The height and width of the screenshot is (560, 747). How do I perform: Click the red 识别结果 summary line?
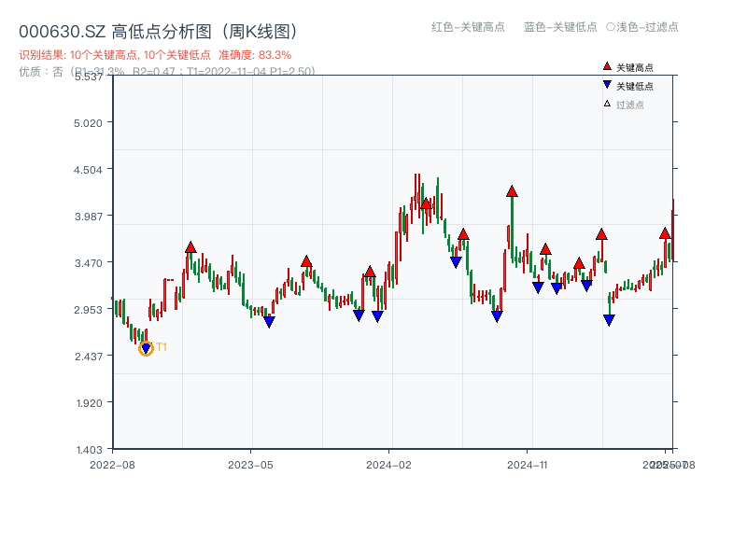tap(155, 55)
